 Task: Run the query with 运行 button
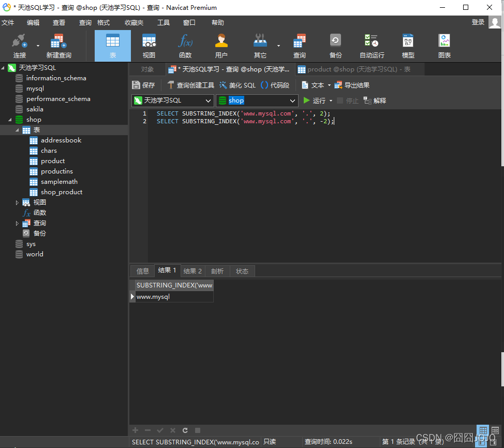[315, 100]
